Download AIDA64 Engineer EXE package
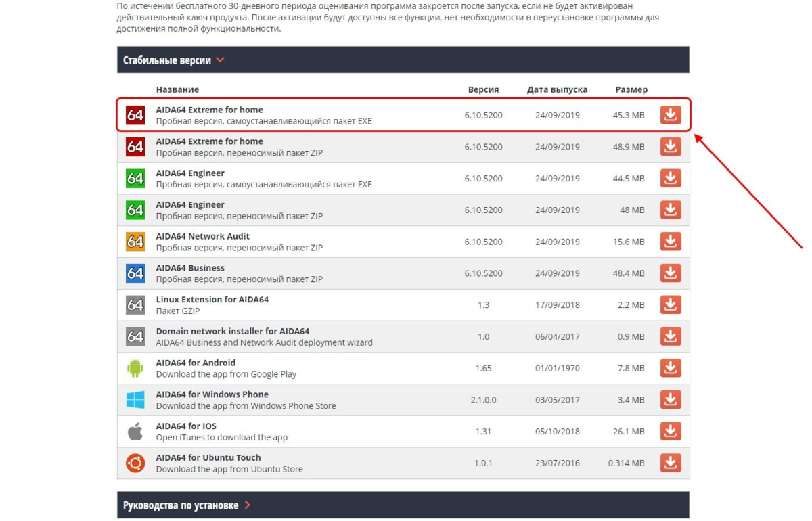812x521 pixels. [670, 179]
